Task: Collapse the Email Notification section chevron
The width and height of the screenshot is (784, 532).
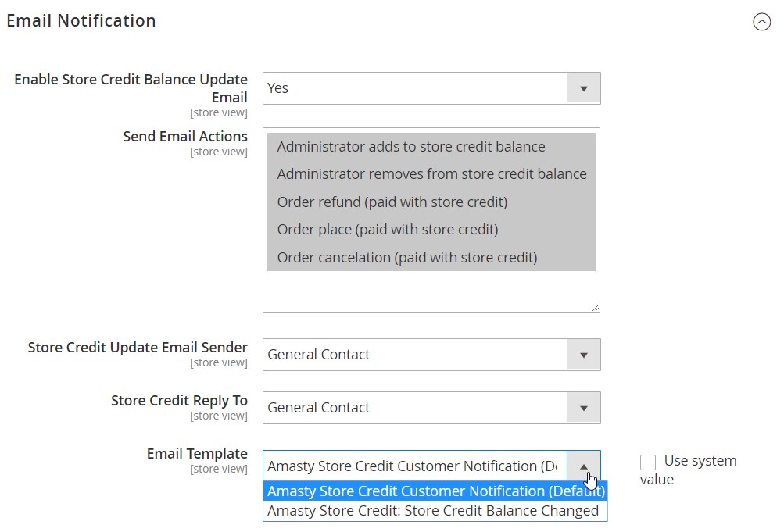Action: (761, 22)
